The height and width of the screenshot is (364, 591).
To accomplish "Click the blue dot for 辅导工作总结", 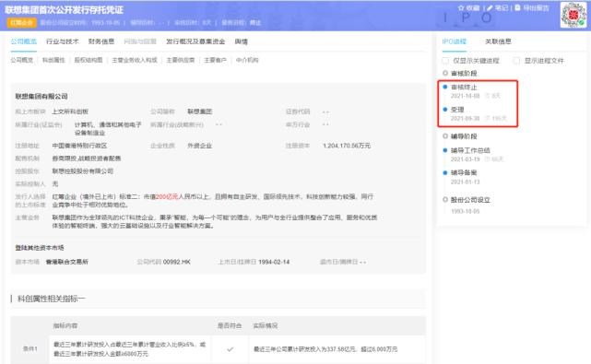I will click(445, 150).
